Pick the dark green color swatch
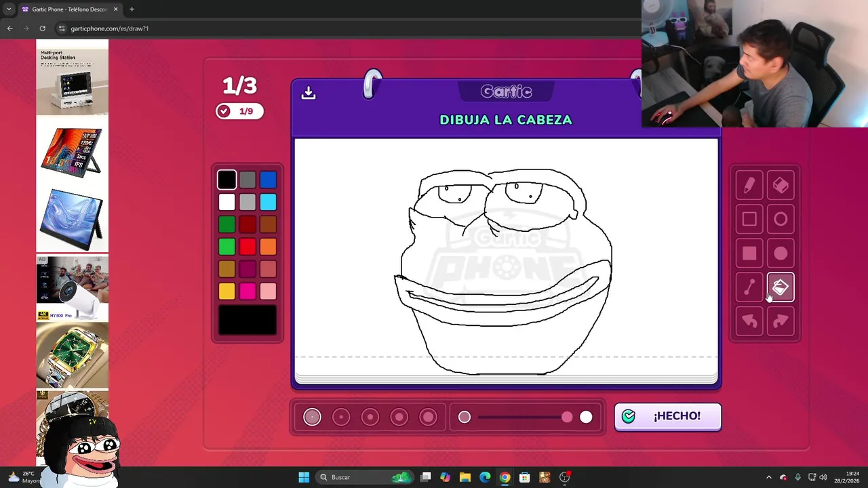Screen dimensions: 868x488 (227, 224)
